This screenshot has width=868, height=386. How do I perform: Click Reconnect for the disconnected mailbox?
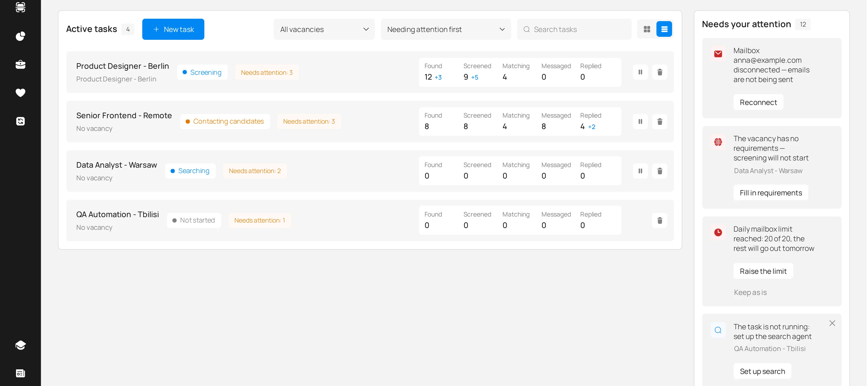(x=758, y=102)
